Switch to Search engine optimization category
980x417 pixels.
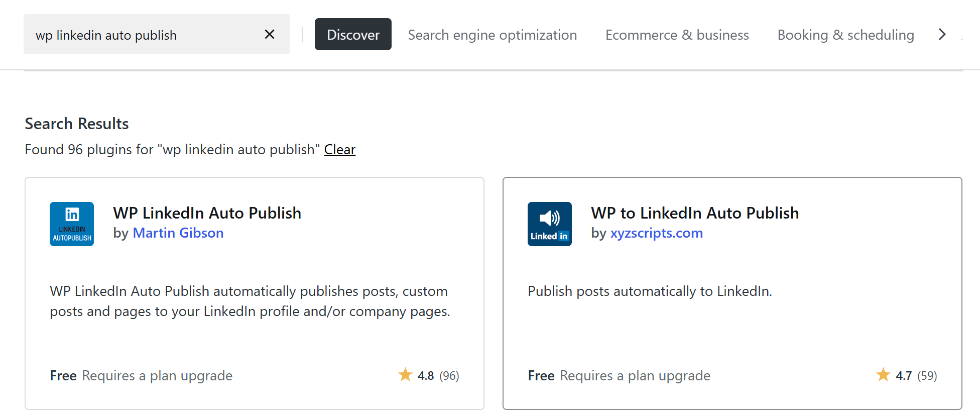pos(492,35)
